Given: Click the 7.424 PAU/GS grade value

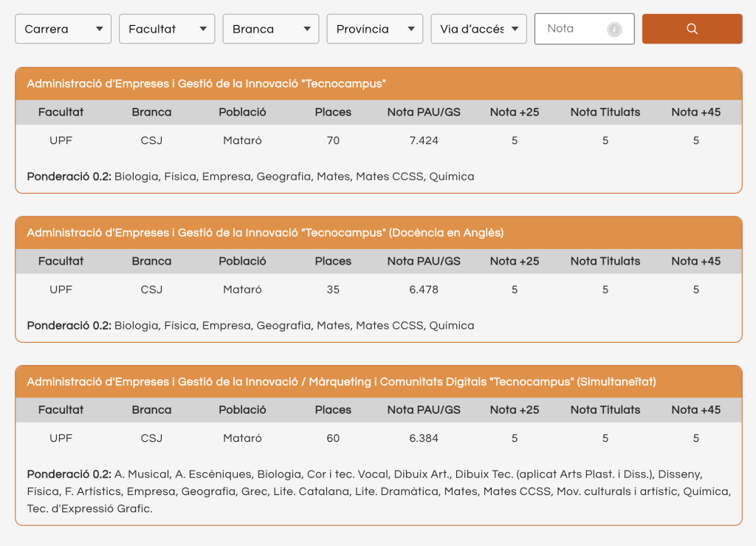Looking at the screenshot, I should (424, 140).
